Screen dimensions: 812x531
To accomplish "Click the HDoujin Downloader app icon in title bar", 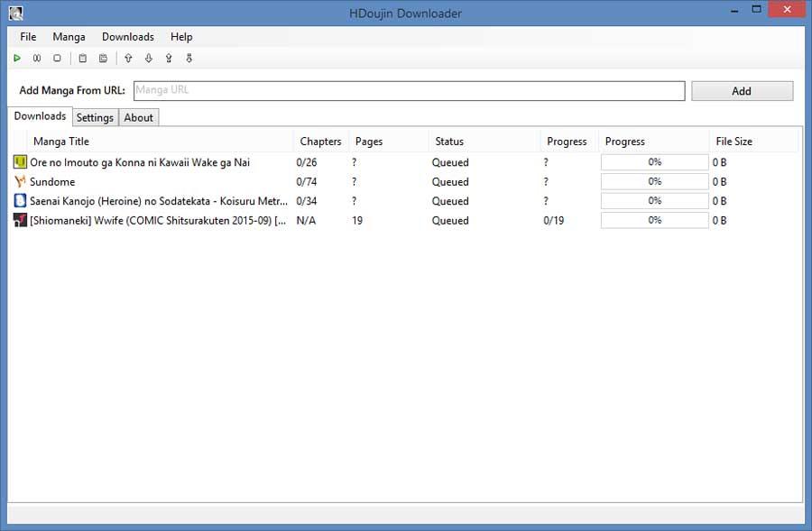I will [16, 13].
